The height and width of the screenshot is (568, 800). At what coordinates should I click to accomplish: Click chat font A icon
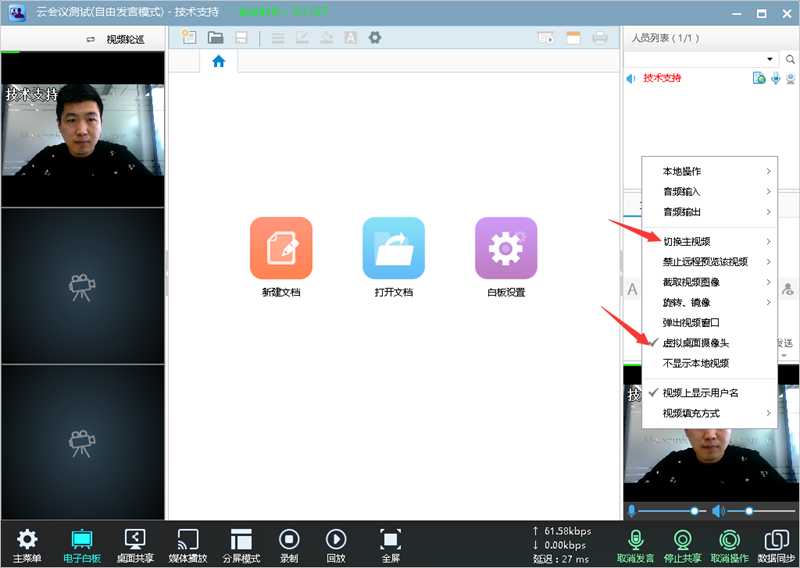point(632,289)
